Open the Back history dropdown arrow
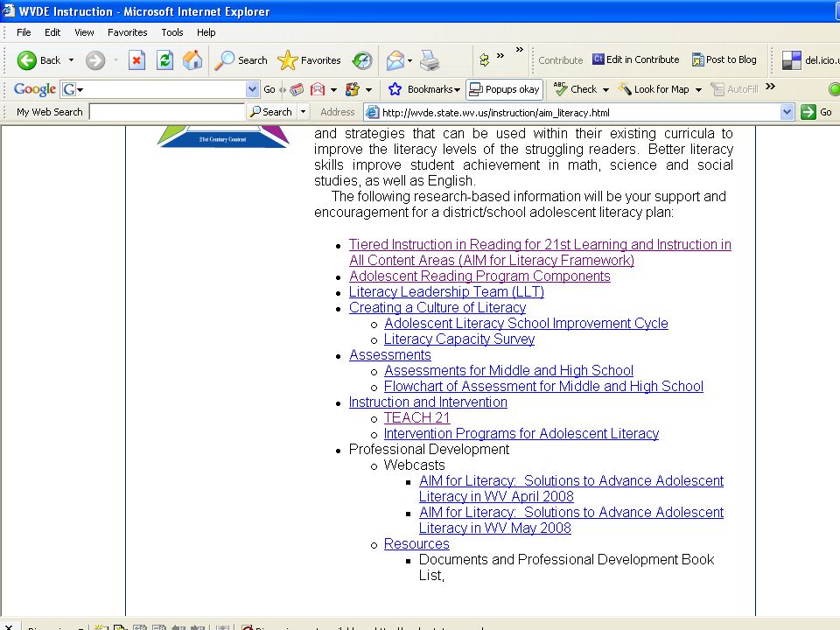Image resolution: width=840 pixels, height=630 pixels. coord(71,60)
